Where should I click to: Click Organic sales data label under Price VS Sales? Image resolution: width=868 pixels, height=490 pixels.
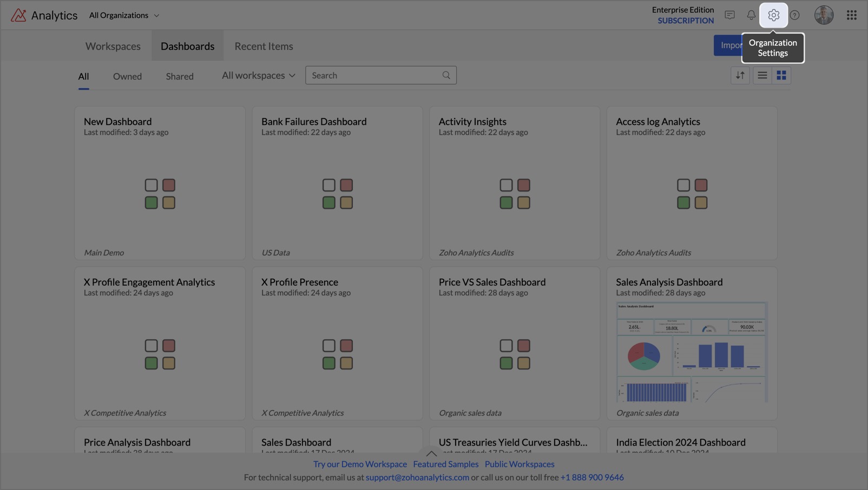(x=470, y=413)
